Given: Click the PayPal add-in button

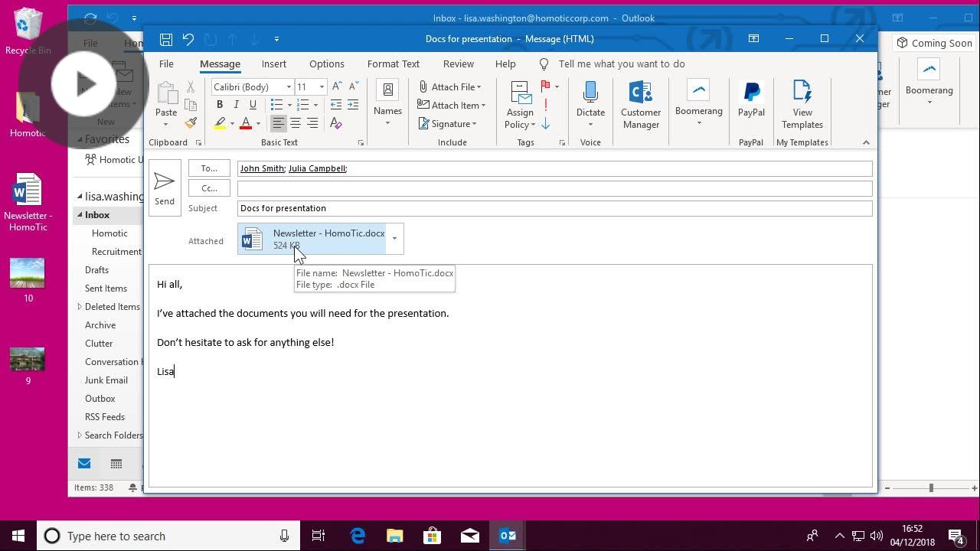Looking at the screenshot, I should click(x=751, y=99).
